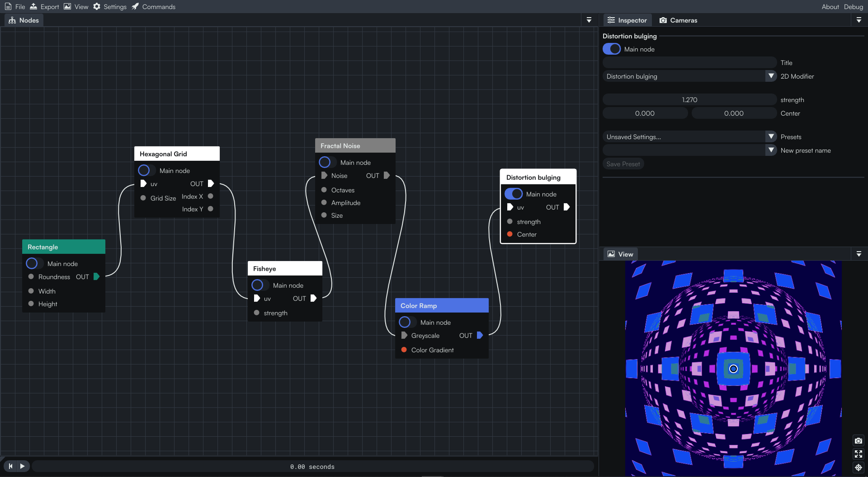Click the skip-to-start playback button
Viewport: 868px width, 477px height.
[10, 466]
